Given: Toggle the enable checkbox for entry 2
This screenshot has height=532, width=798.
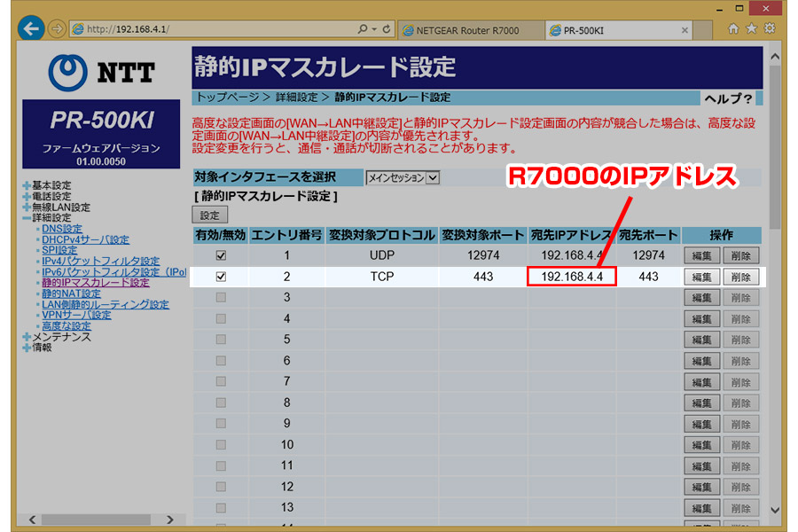Looking at the screenshot, I should (x=221, y=277).
